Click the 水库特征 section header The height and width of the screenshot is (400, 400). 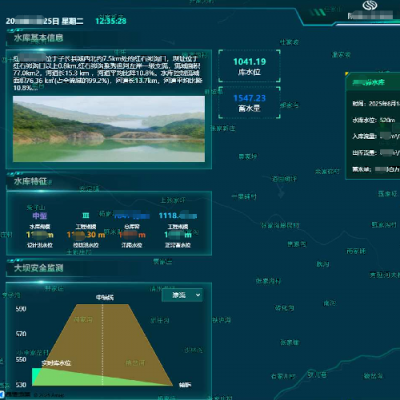[x=30, y=181]
